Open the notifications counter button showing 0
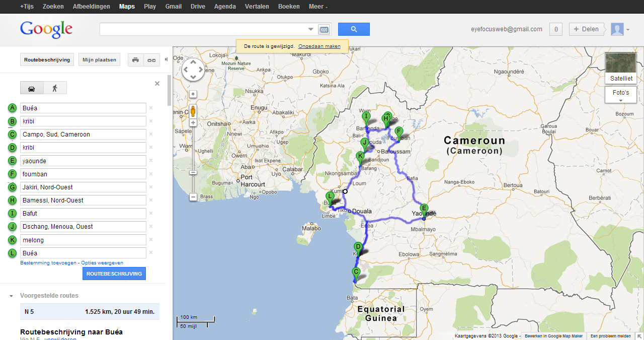644x340 pixels. tap(555, 29)
